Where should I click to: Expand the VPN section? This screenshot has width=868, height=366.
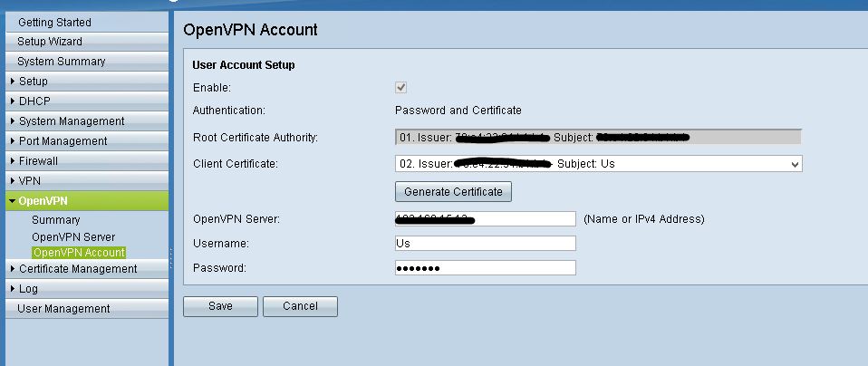(87, 181)
